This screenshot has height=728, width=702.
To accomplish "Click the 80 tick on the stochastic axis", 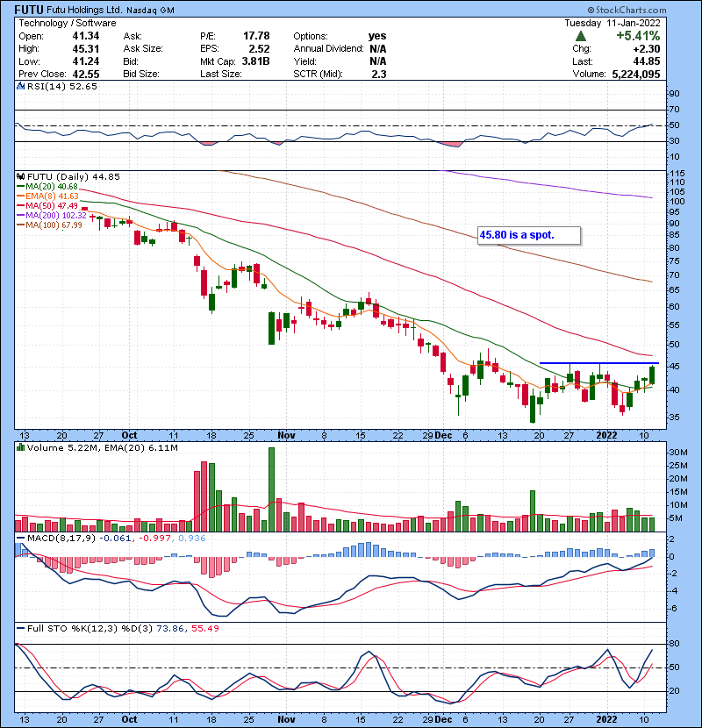I will [x=674, y=644].
